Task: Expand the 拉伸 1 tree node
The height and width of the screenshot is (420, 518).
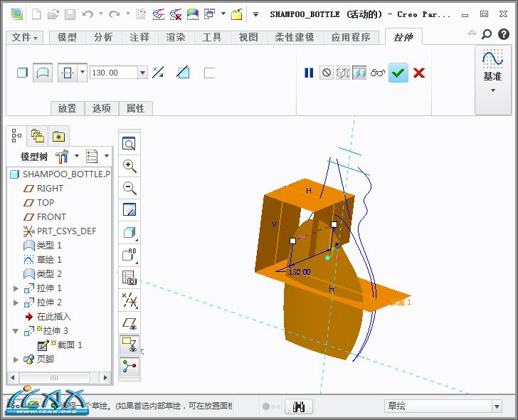Action: pos(16,288)
